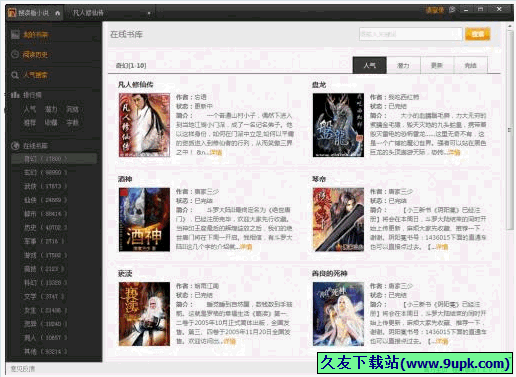Open the 琴帝 book cover
516x377 pixels.
[x=338, y=220]
